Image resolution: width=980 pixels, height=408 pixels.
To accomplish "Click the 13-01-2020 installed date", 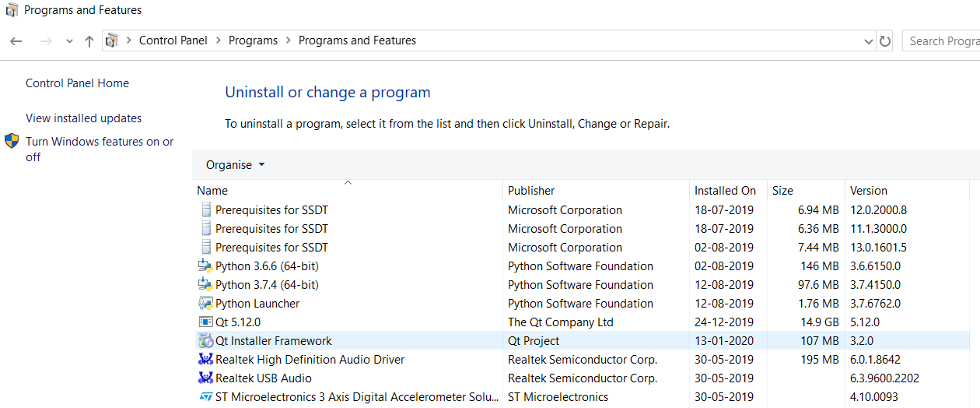I will 724,341.
